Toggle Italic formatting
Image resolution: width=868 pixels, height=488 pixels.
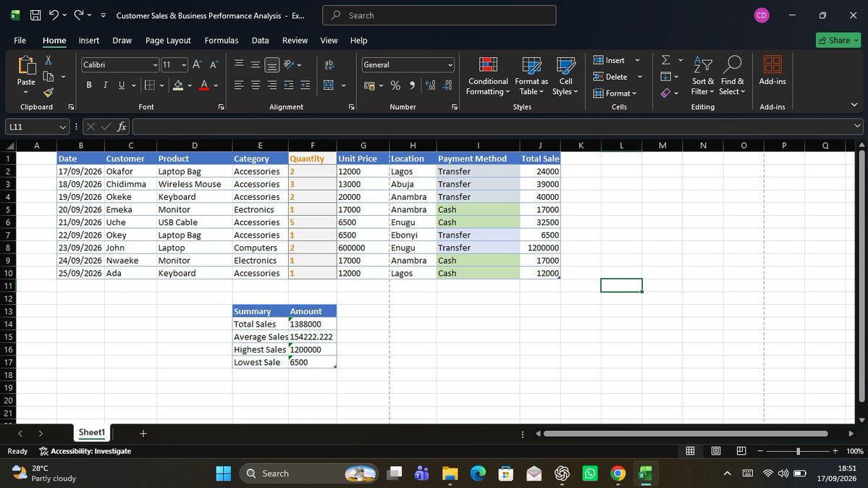coord(105,85)
